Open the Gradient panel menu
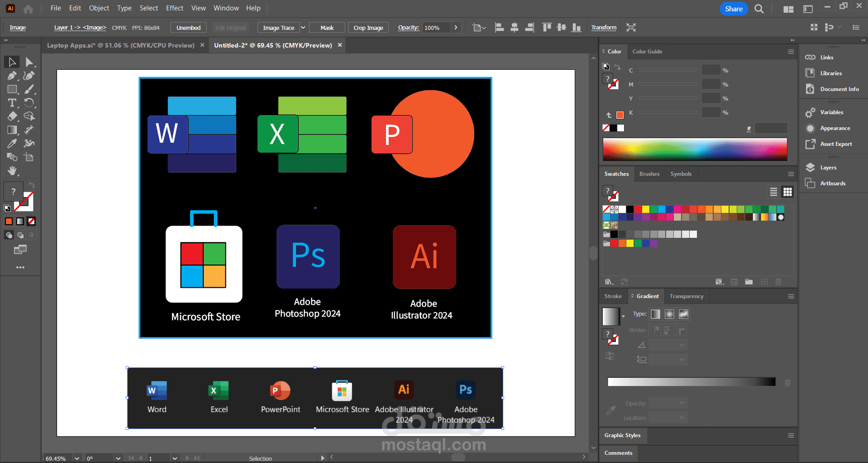 tap(791, 296)
